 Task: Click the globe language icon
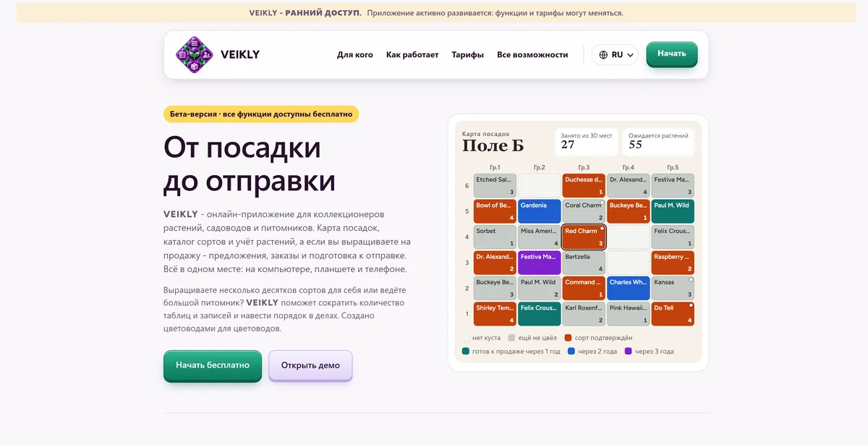coord(604,55)
